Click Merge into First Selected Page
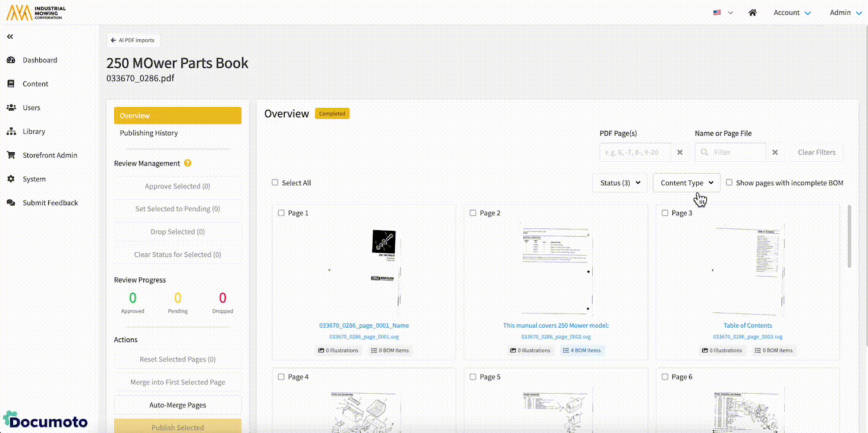The image size is (868, 433). click(178, 382)
